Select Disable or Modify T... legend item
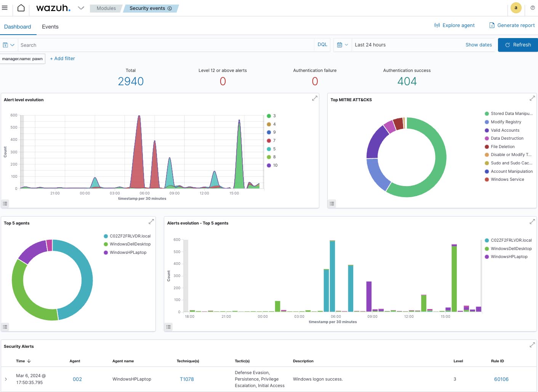Image resolution: width=538 pixels, height=392 pixels. click(508, 155)
